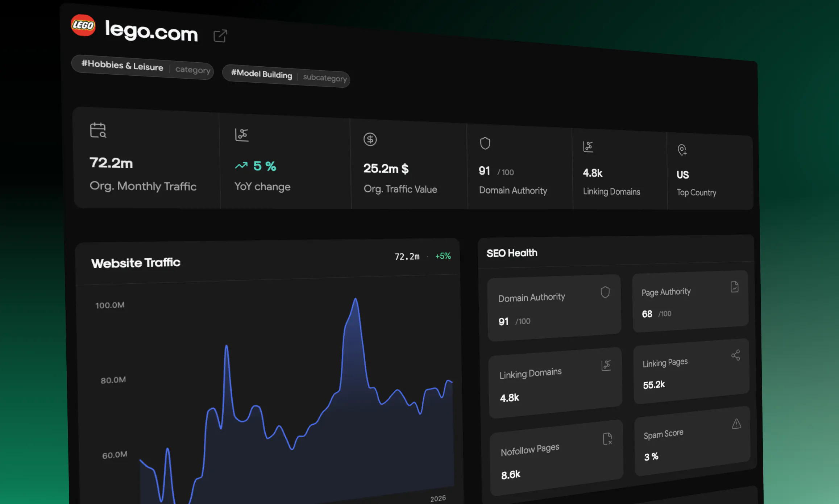This screenshot has height=504, width=839.
Task: Click the tallest peak of the traffic chart
Action: coord(355,299)
